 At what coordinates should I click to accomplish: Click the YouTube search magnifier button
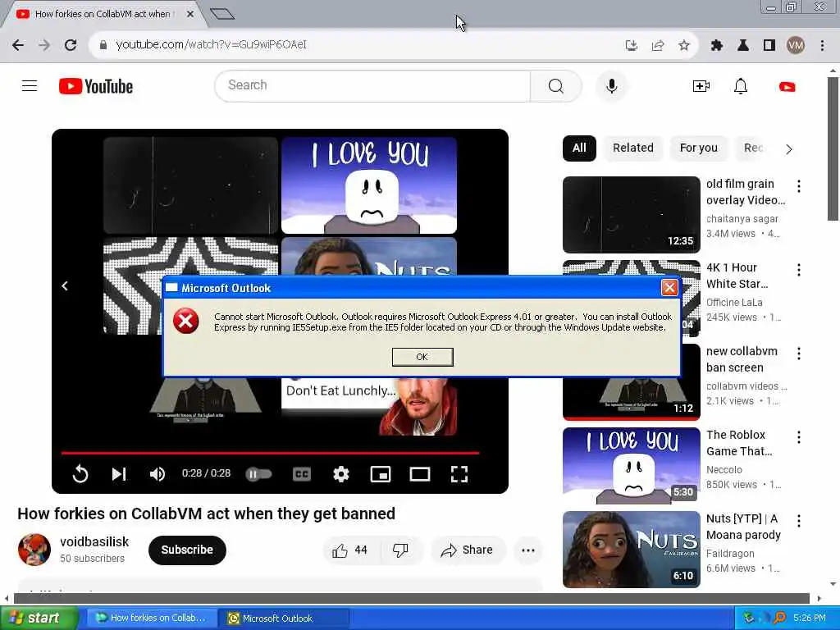point(555,85)
